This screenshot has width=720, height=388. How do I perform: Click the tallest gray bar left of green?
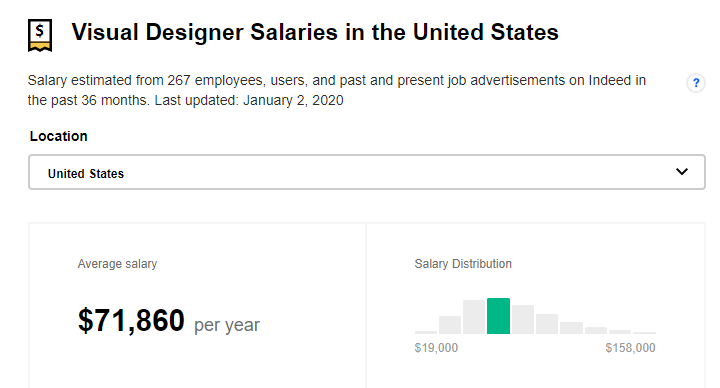pos(474,317)
